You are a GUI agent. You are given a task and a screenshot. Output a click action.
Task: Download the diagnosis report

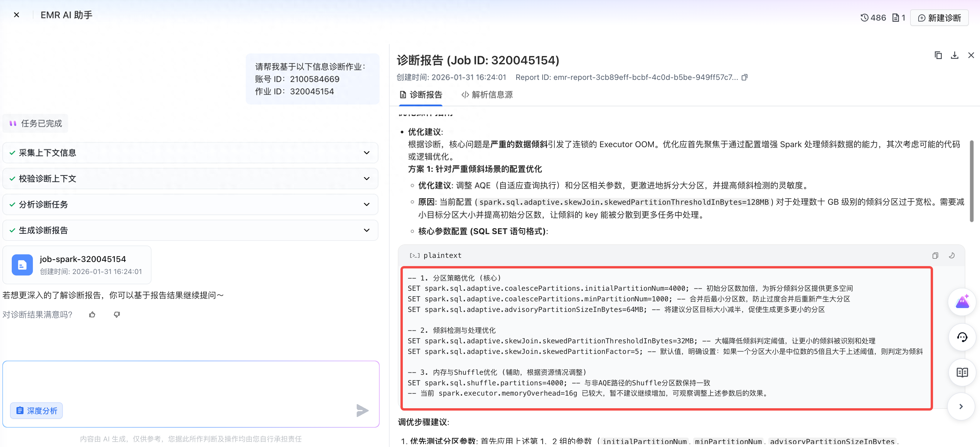coord(954,56)
